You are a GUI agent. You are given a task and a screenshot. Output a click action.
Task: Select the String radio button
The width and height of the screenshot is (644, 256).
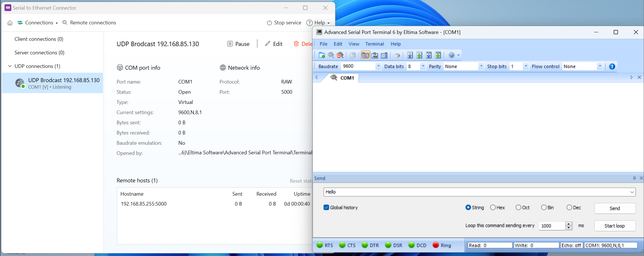pyautogui.click(x=468, y=207)
